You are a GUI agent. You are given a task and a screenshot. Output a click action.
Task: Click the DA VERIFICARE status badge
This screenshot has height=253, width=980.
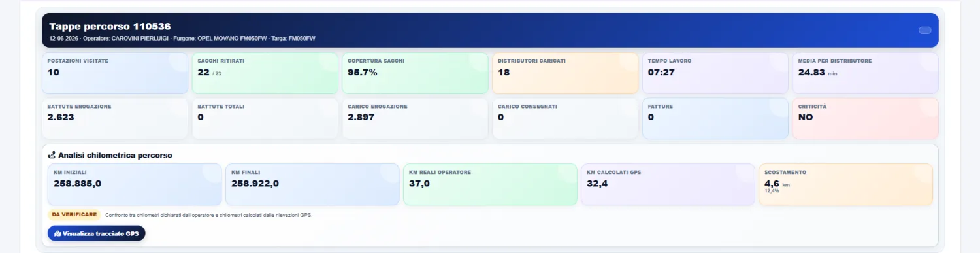tap(74, 214)
